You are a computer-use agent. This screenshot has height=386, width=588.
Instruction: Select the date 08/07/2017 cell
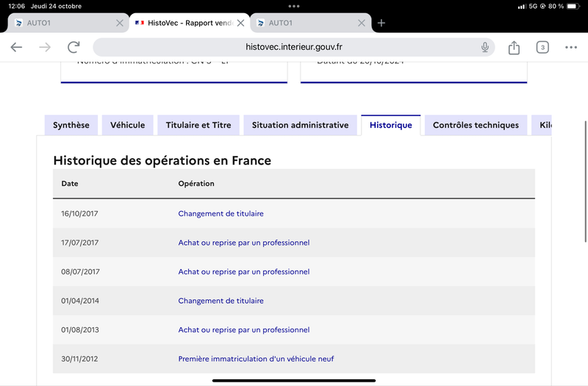[x=80, y=271]
